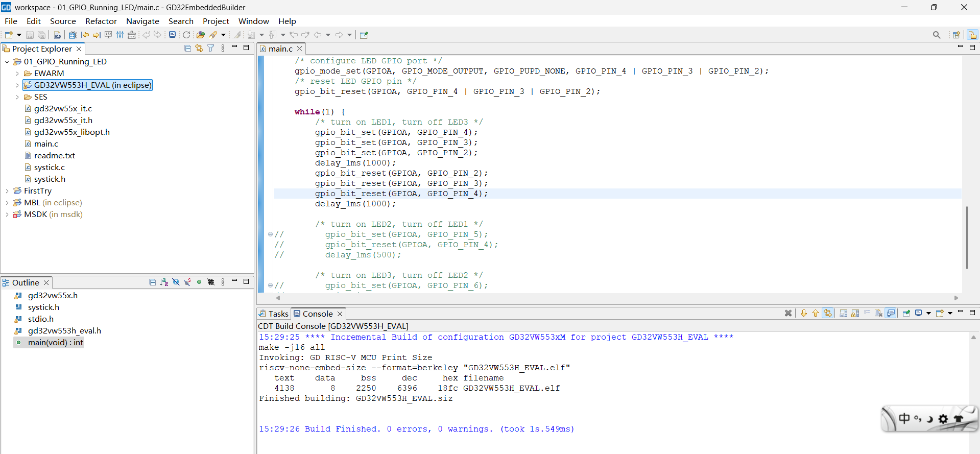
Task: Click the Refresh icon in main toolbar
Action: (x=186, y=35)
